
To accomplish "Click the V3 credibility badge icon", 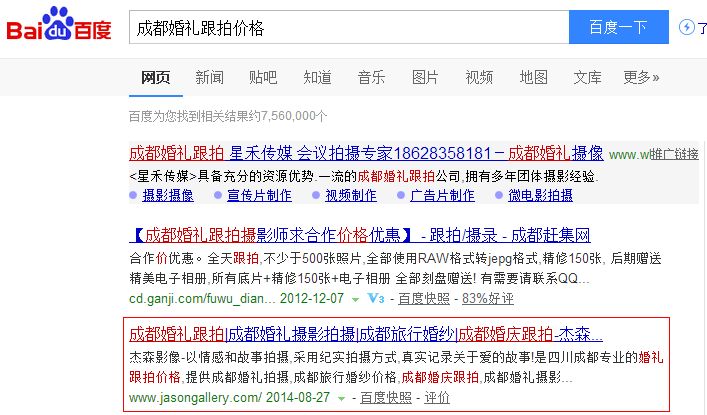I will click(x=376, y=298).
